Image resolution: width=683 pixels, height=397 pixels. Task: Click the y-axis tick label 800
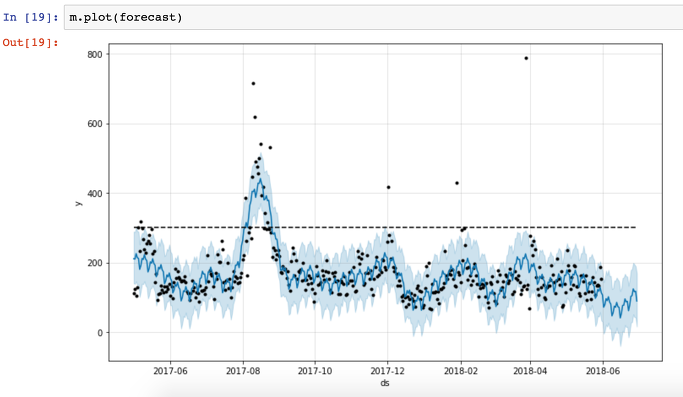95,54
